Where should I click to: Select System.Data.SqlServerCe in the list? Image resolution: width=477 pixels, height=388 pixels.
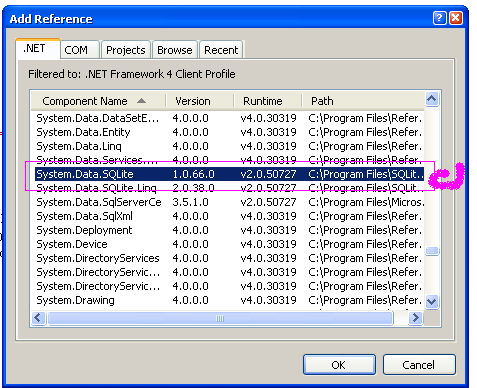[x=229, y=202]
